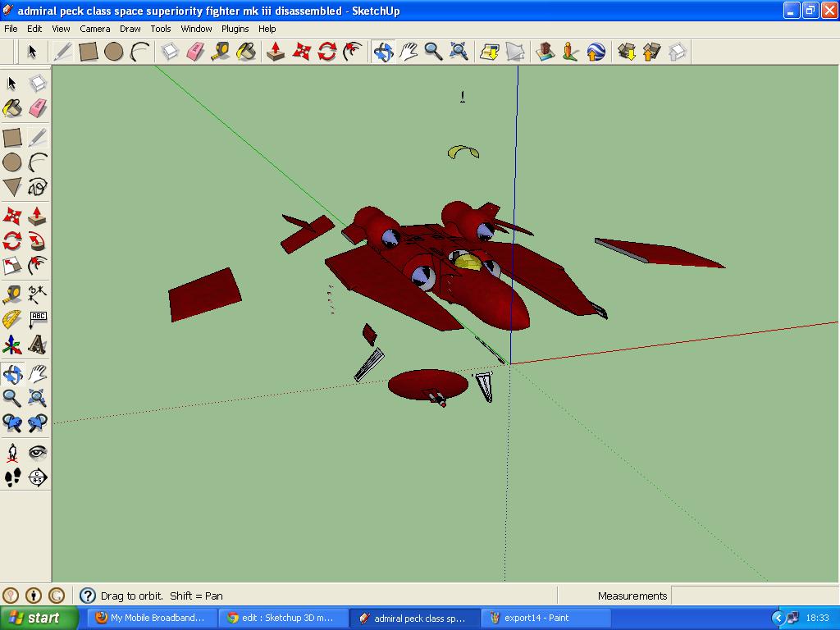Select the Freehand scribble tool
The width and height of the screenshot is (840, 630).
(x=38, y=187)
